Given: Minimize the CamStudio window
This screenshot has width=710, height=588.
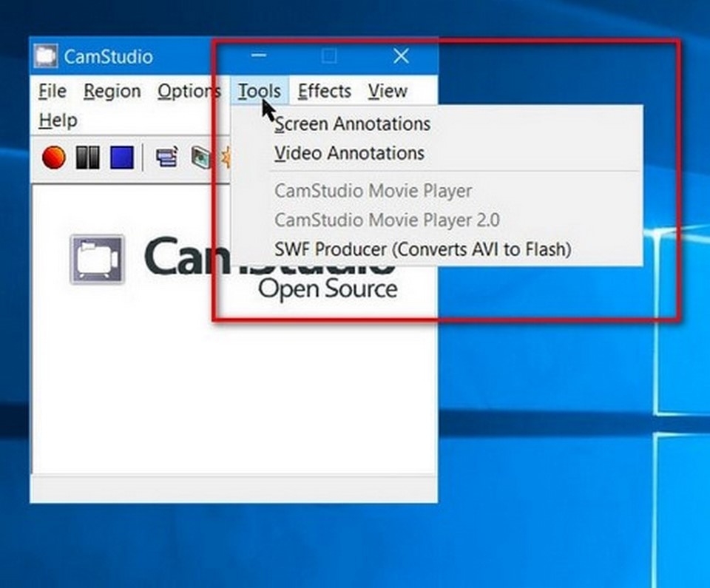Looking at the screenshot, I should click(x=259, y=55).
